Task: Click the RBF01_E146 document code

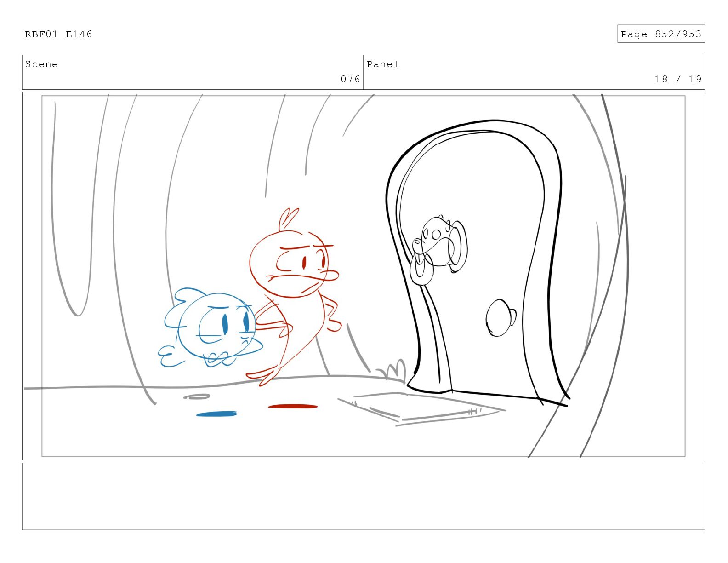Action: [58, 34]
